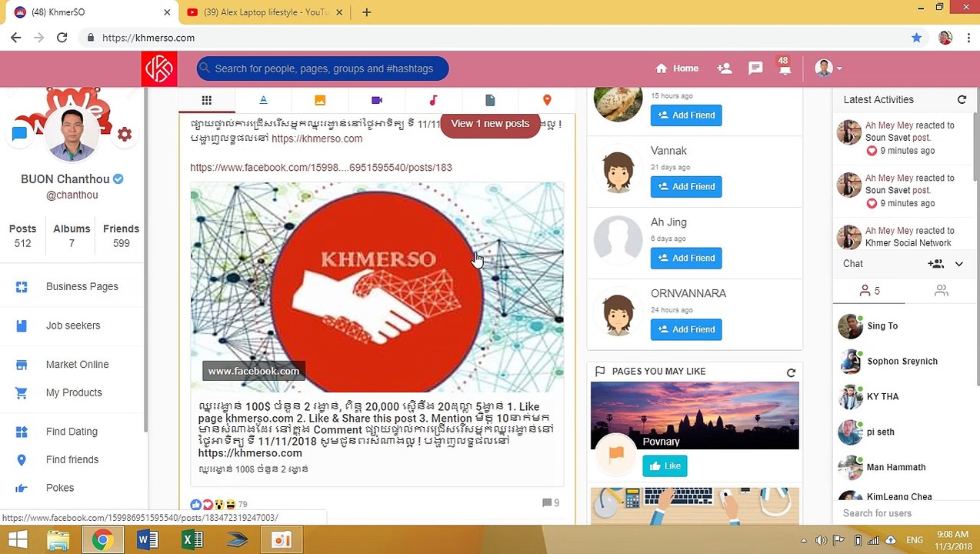980x554 pixels.
Task: Open Word from the taskbar
Action: 147,540
